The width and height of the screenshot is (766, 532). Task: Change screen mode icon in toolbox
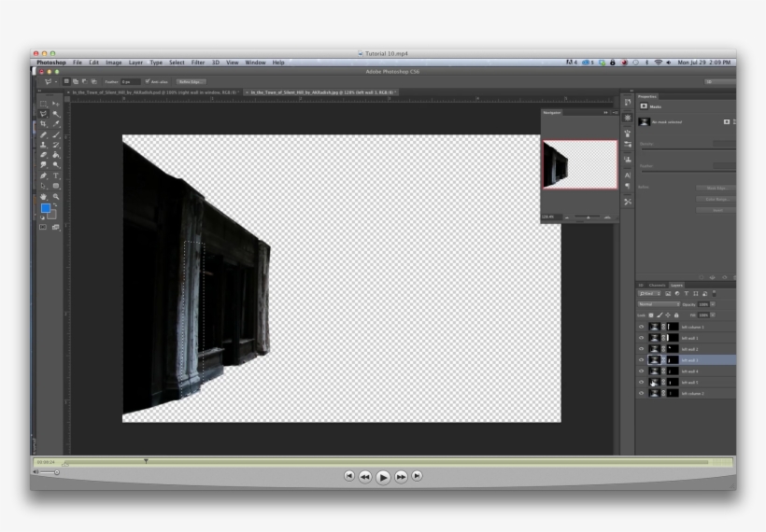click(x=56, y=227)
